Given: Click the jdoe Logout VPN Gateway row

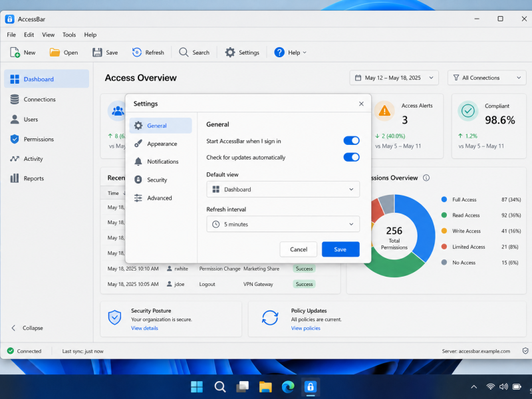Looking at the screenshot, I should 221,284.
